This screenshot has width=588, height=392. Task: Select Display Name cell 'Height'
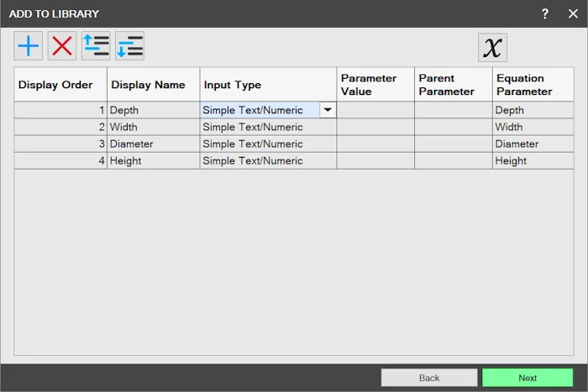[154, 161]
